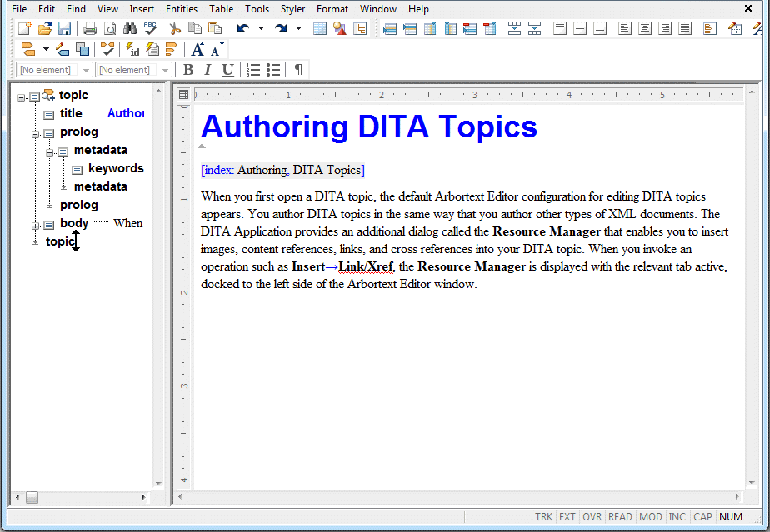Set cell vertical alignment to bottom
This screenshot has width=770, height=532.
tap(600, 28)
